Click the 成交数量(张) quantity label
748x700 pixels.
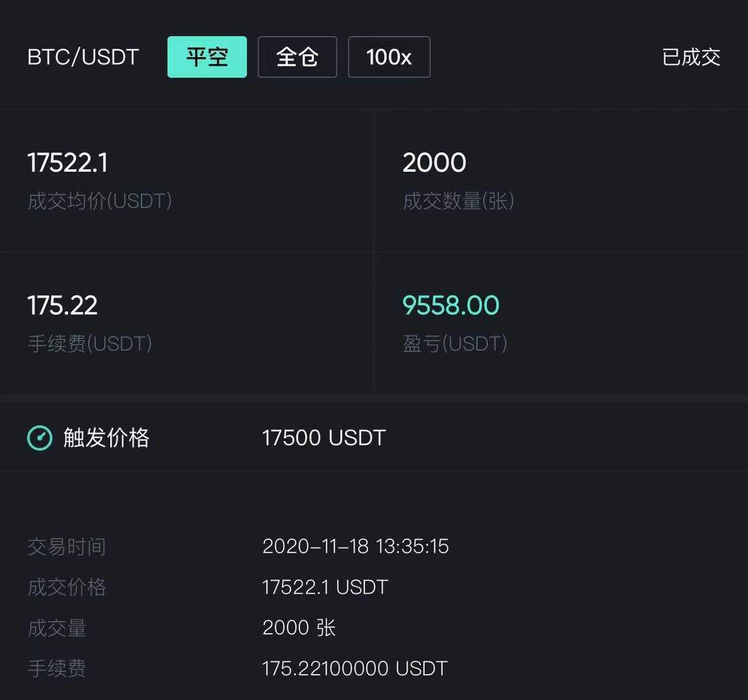pos(458,201)
